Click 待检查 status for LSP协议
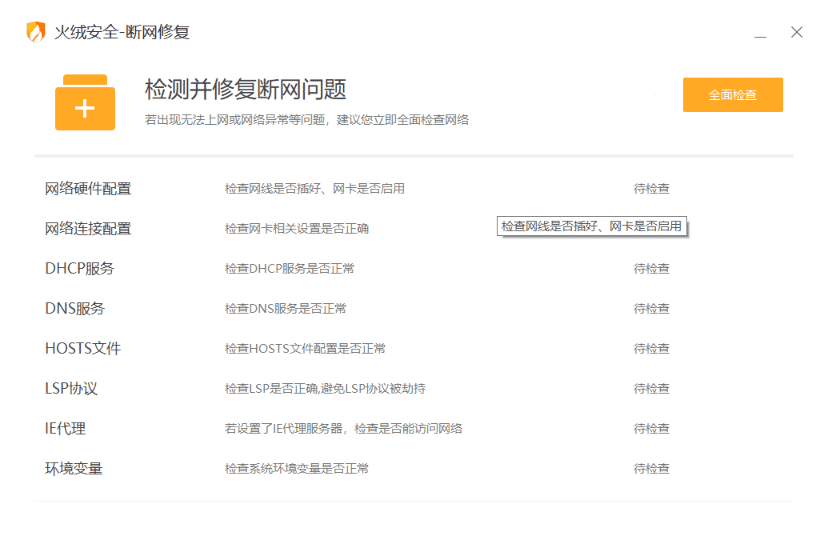Screen dimensions: 822x559 (x=652, y=389)
